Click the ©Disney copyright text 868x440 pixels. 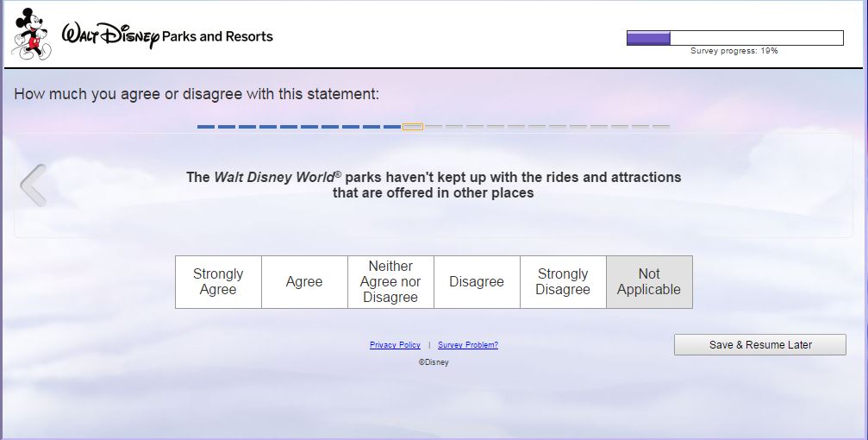click(434, 362)
